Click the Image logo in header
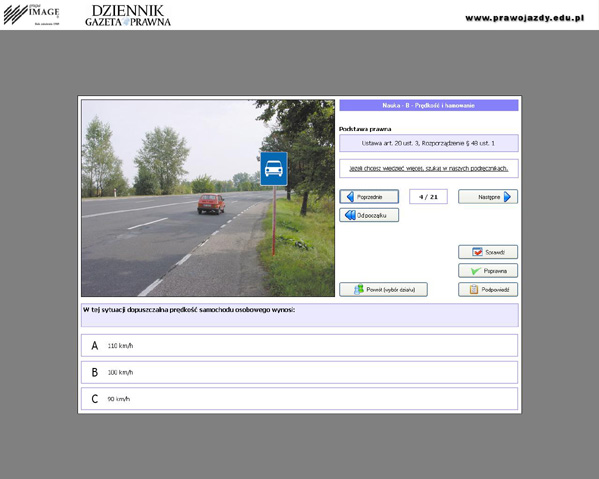 [x=31, y=15]
